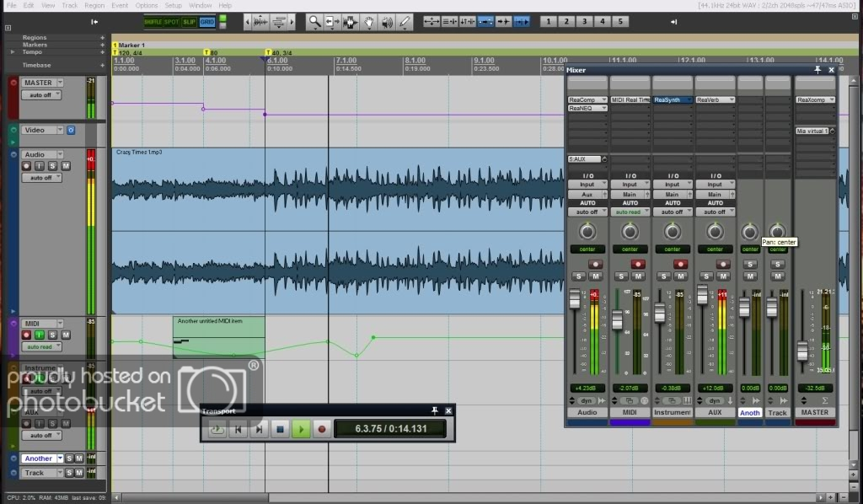The width and height of the screenshot is (863, 504).
Task: Recall memory location button 3
Action: [x=584, y=21]
